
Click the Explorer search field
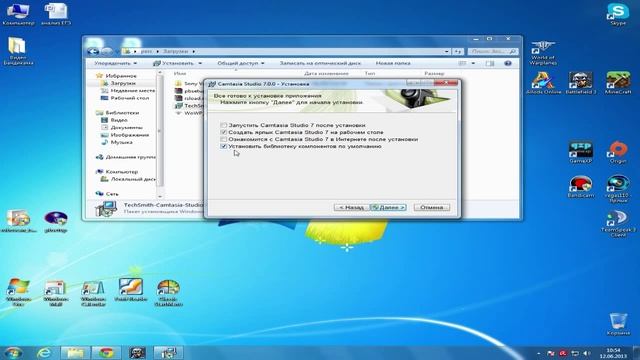(493, 51)
